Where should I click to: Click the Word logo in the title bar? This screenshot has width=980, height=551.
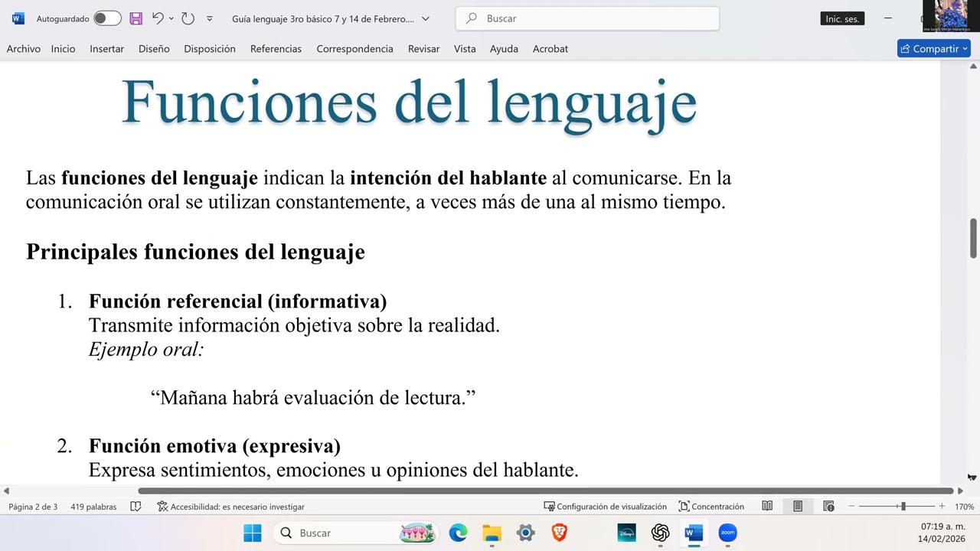[x=18, y=18]
